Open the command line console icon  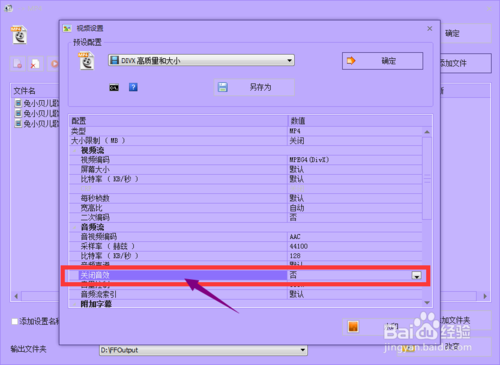(114, 88)
